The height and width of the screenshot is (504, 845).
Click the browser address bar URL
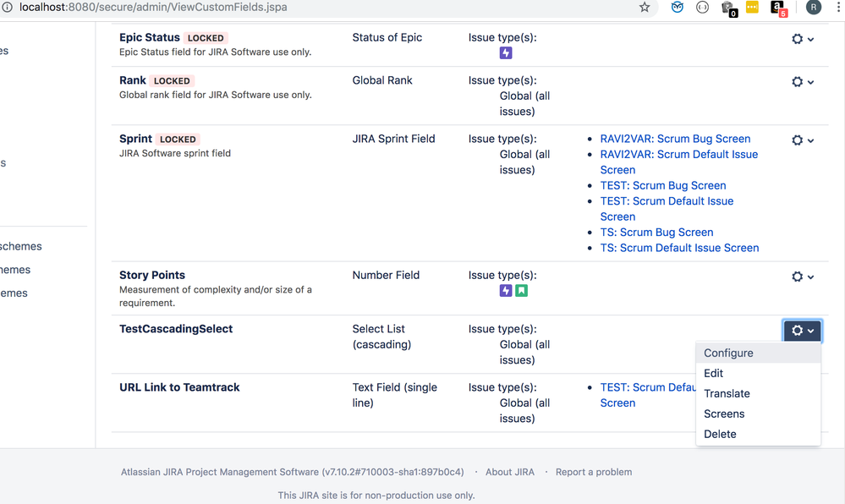pos(153,7)
